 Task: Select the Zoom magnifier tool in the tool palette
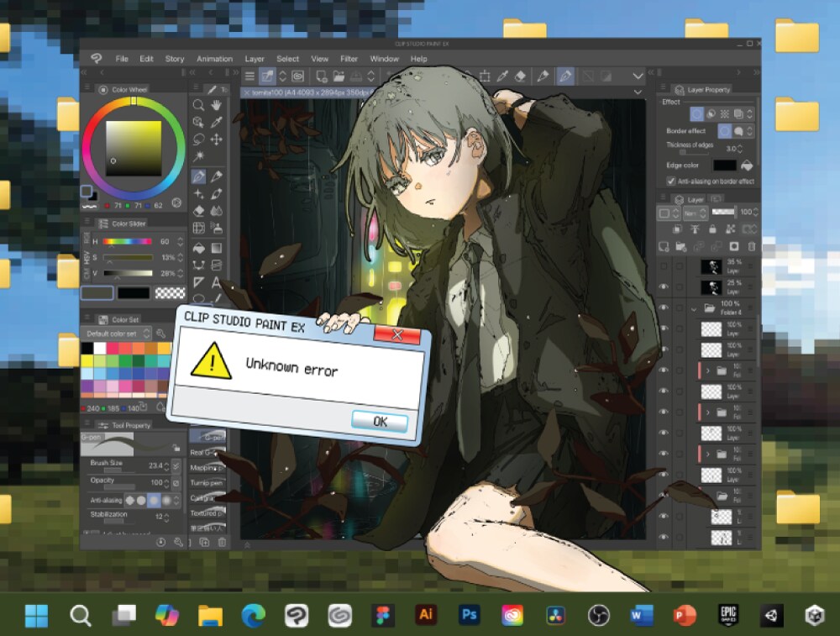tap(198, 105)
